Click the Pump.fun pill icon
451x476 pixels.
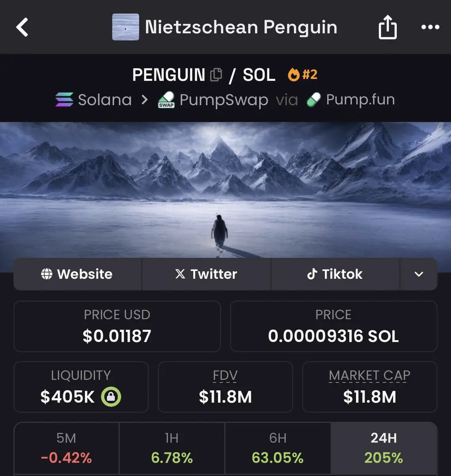click(x=314, y=100)
